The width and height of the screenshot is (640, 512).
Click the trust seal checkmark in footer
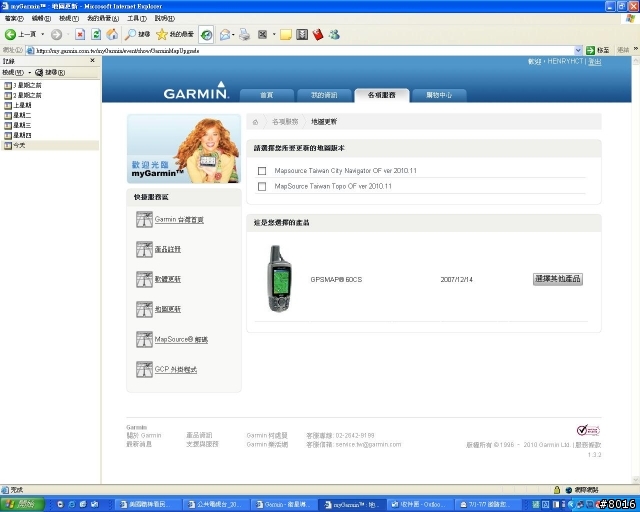click(x=588, y=430)
